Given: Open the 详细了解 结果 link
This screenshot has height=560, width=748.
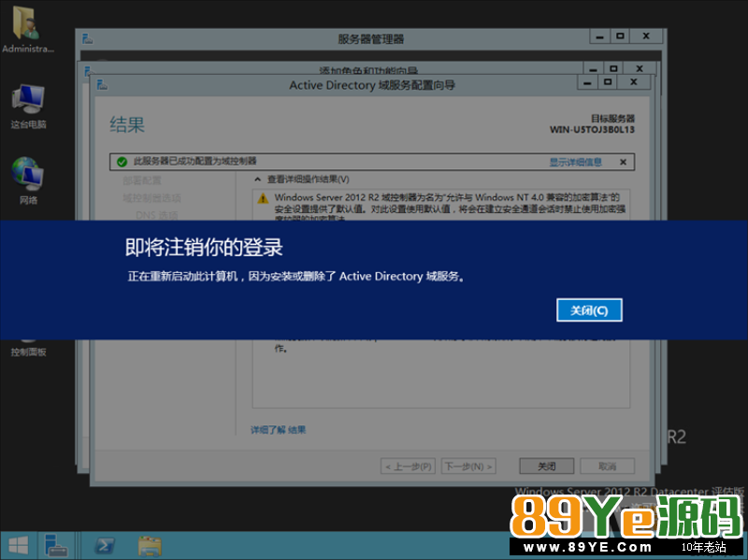Looking at the screenshot, I should click(x=278, y=430).
